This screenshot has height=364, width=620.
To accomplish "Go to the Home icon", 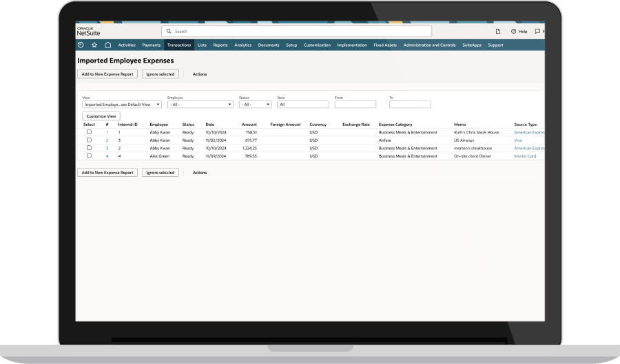I will (x=107, y=45).
